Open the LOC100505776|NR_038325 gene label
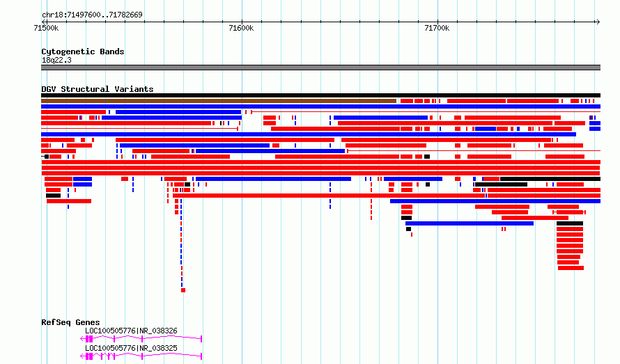Image resolution: width=620 pixels, height=364 pixels. [131, 348]
